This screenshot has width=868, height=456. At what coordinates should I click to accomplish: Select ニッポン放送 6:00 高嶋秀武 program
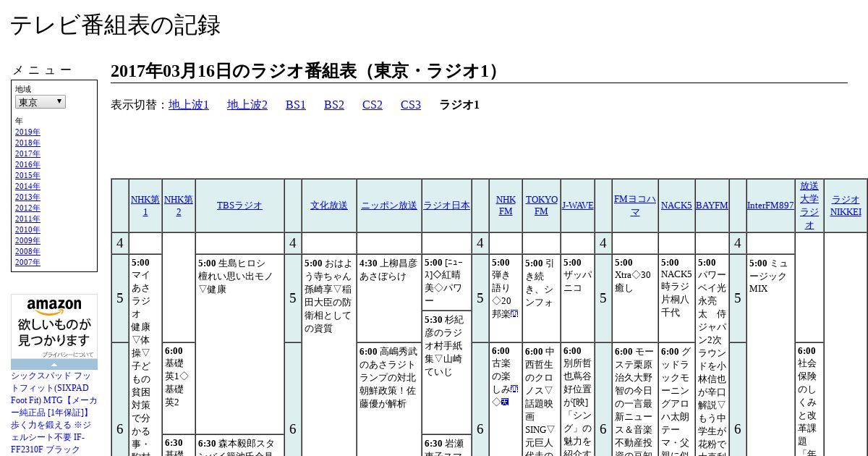click(389, 399)
